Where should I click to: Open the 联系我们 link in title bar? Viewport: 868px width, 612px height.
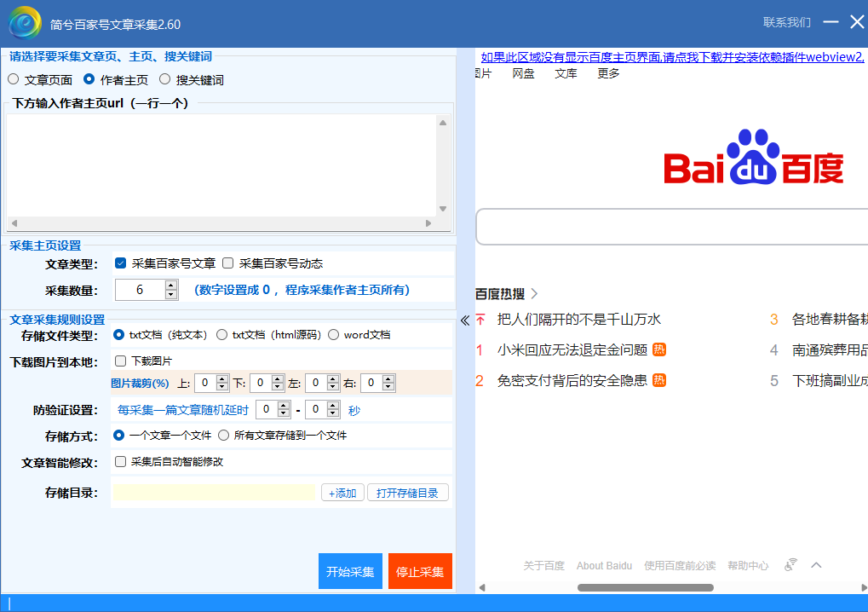click(786, 22)
